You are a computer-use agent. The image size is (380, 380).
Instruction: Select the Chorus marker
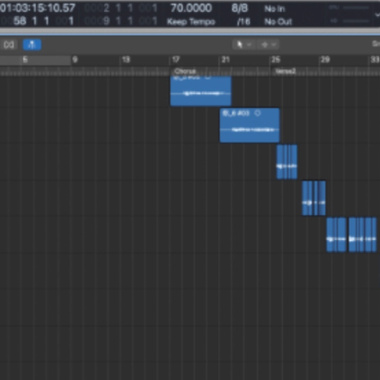185,71
